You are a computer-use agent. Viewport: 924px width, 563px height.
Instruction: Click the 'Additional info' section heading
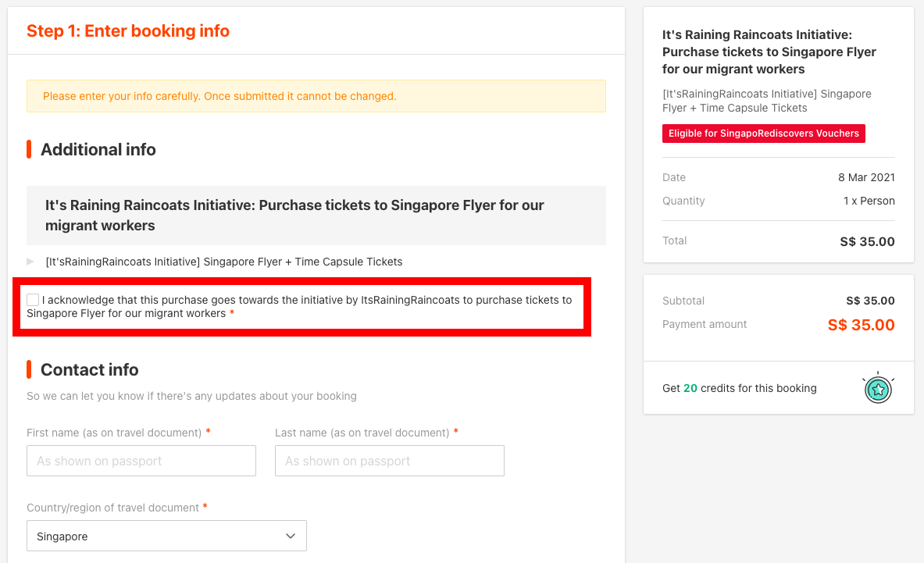[x=98, y=150]
